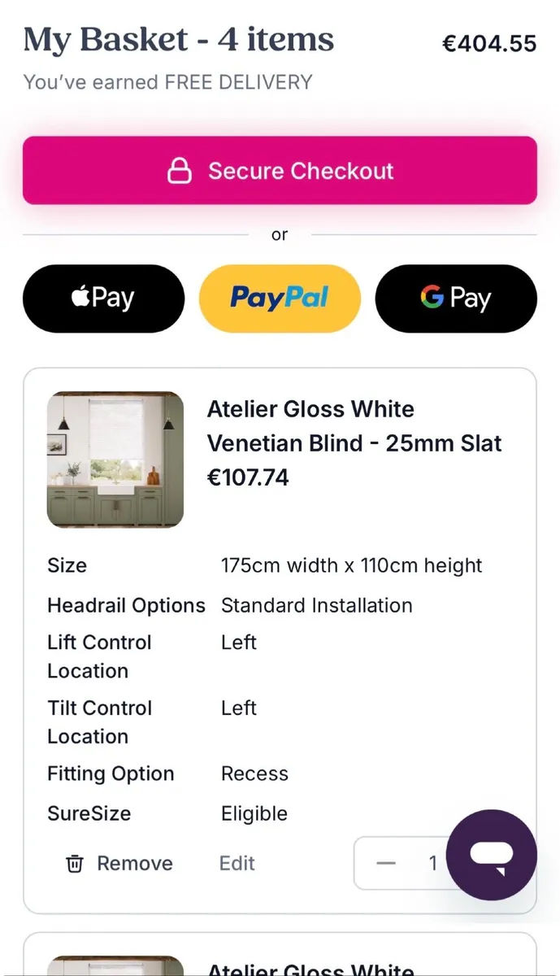560x976 pixels.
Task: Choose the yellow PayPal payment button
Action: click(280, 298)
